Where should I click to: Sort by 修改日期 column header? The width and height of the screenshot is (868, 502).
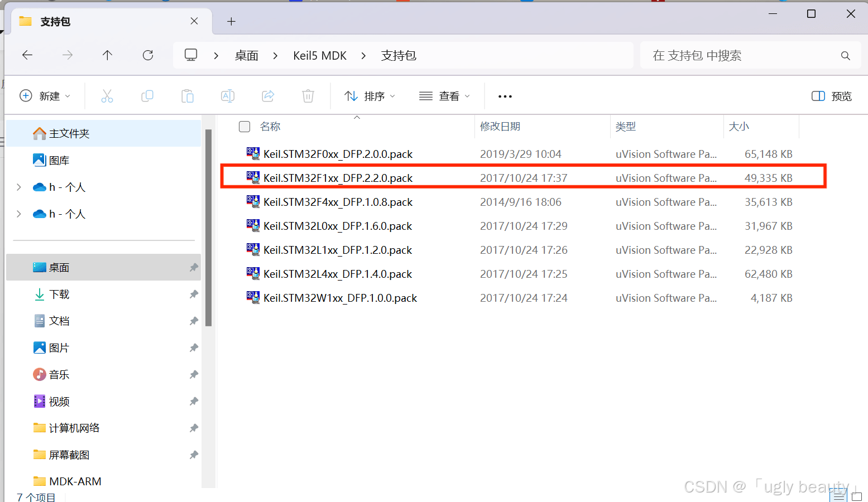point(500,127)
